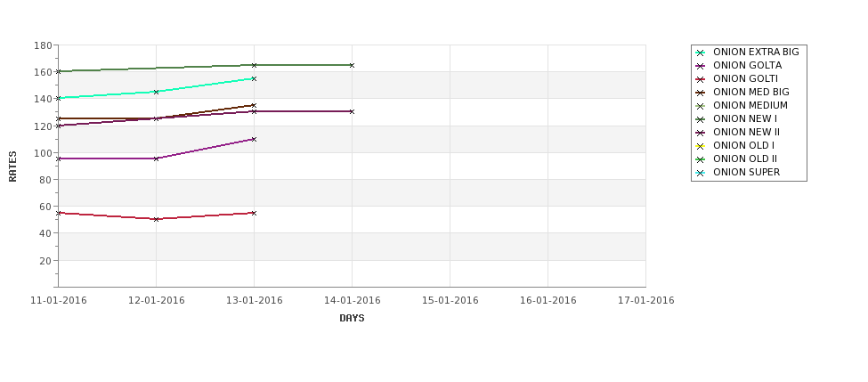Select the ONION OLD II legend label
Image resolution: width=868 pixels, height=382 pixels.
(745, 158)
